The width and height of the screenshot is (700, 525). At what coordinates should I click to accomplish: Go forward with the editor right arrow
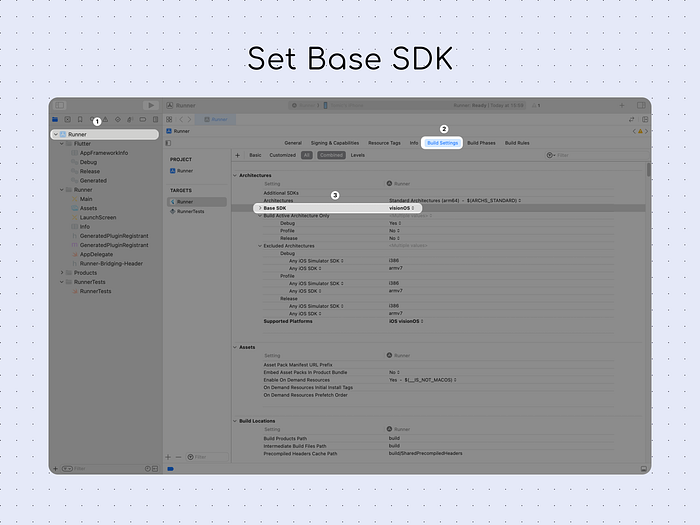pyautogui.click(x=189, y=120)
